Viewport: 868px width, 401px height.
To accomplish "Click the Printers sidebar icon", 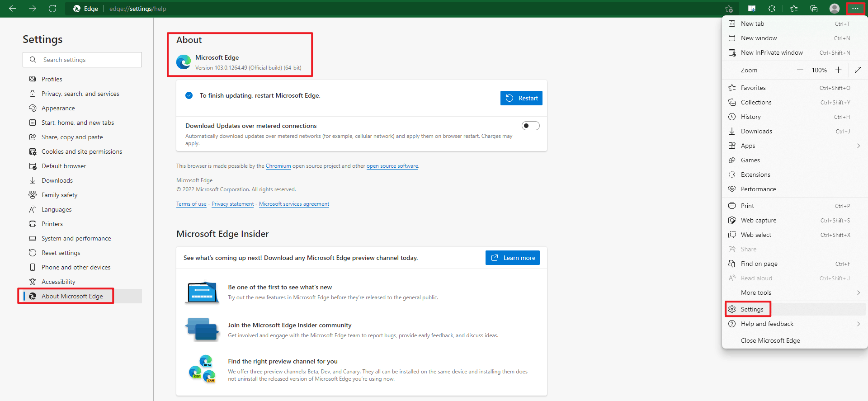I will [33, 224].
